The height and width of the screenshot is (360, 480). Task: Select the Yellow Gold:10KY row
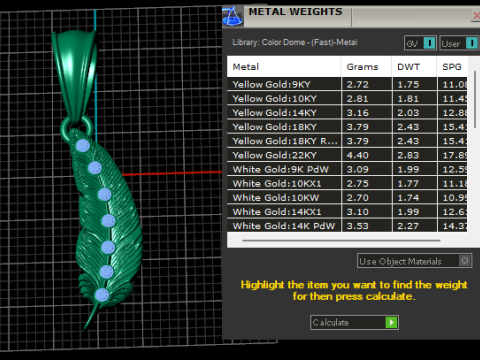(x=347, y=99)
